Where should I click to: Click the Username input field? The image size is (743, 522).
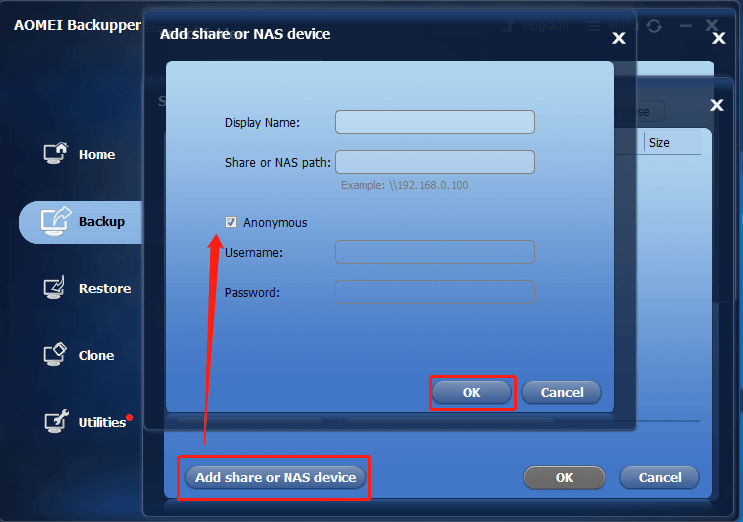tap(435, 252)
